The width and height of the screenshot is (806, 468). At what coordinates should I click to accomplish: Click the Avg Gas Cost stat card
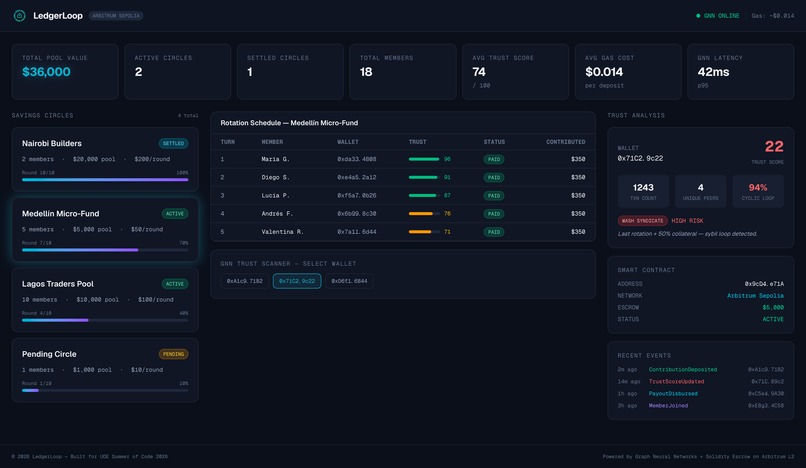(628, 71)
